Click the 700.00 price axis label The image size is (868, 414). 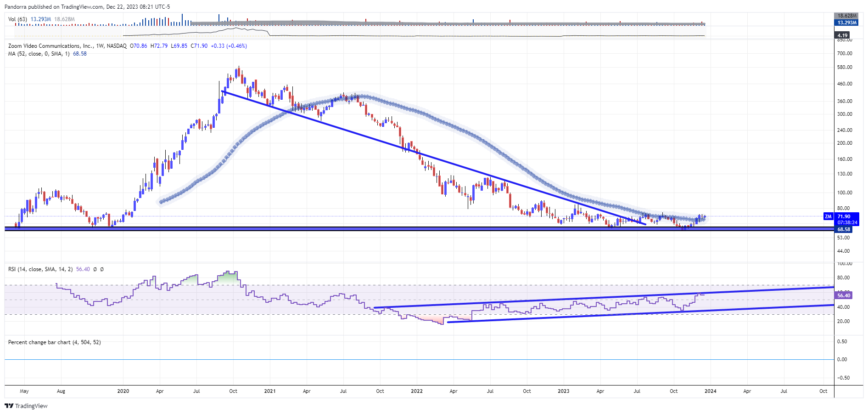tap(845, 54)
